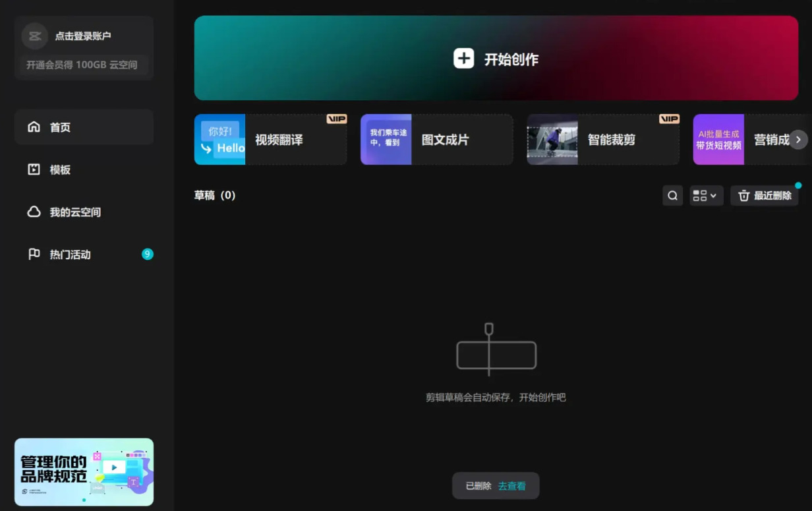The height and width of the screenshot is (511, 812).
Task: Click the 草稿 (0) drafts heading
Action: [x=215, y=195]
